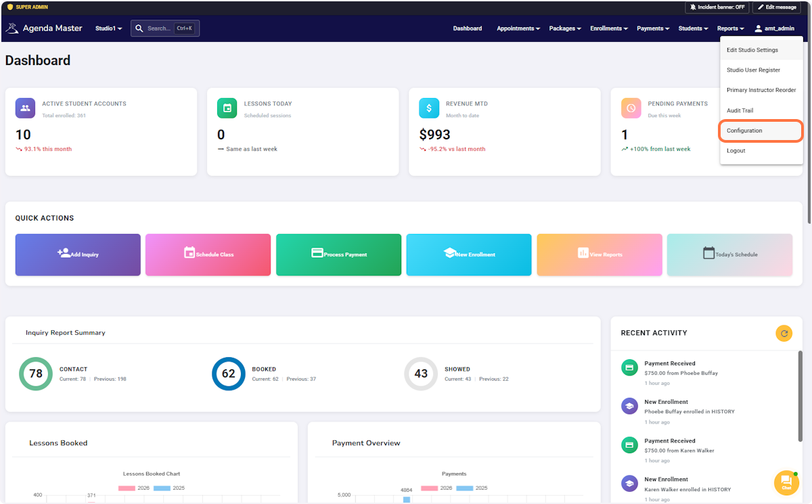Go to Dashboard in navbar

point(468,28)
